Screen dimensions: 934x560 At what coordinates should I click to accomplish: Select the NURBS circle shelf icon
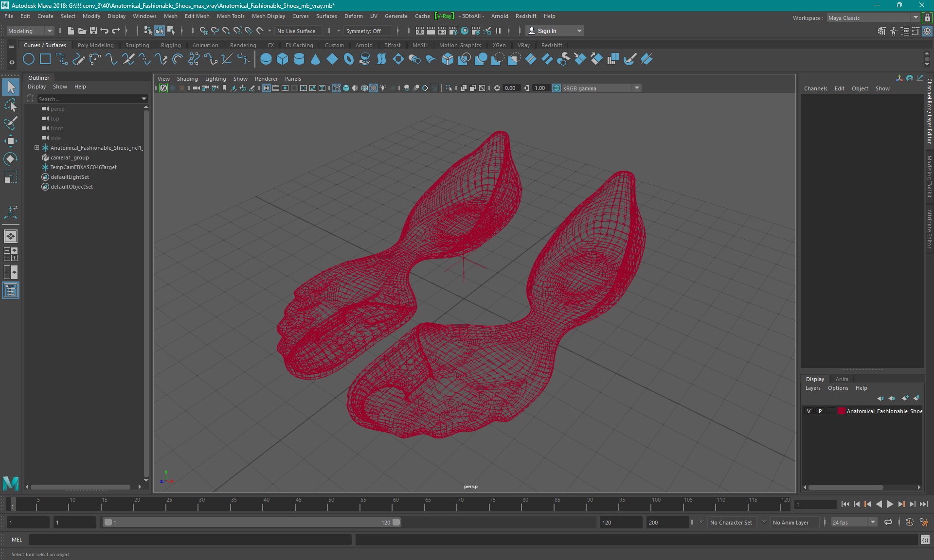(x=29, y=59)
